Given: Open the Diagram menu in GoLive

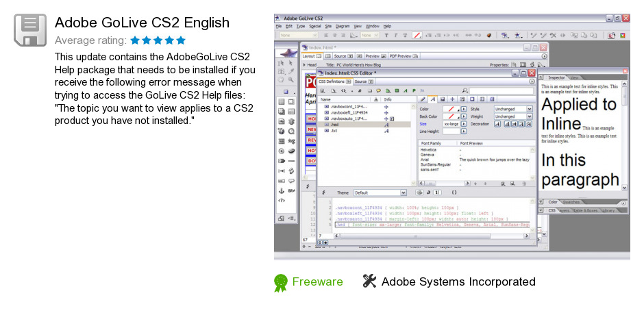Looking at the screenshot, I should [x=343, y=26].
